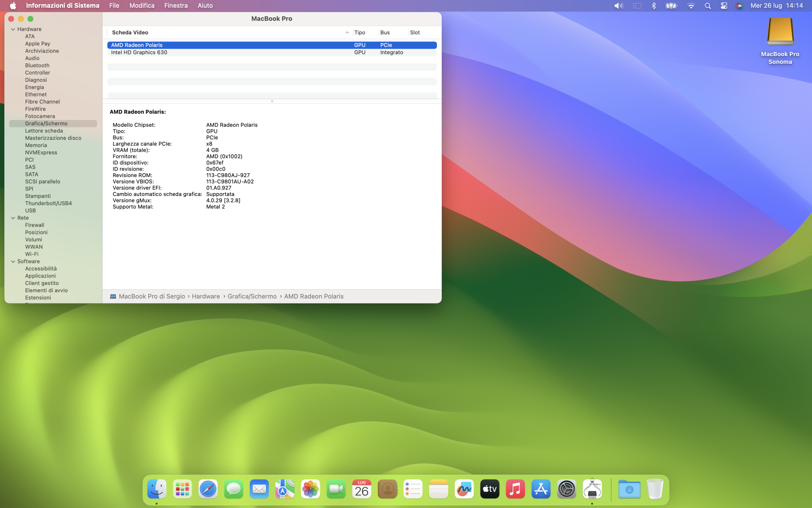Click Hardware in the bottom breadcrumb path
Viewport: 812px width, 508px height.
click(206, 296)
